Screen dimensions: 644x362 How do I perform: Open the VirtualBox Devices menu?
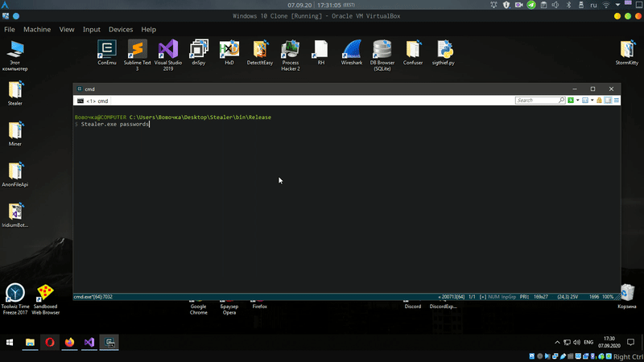click(121, 30)
